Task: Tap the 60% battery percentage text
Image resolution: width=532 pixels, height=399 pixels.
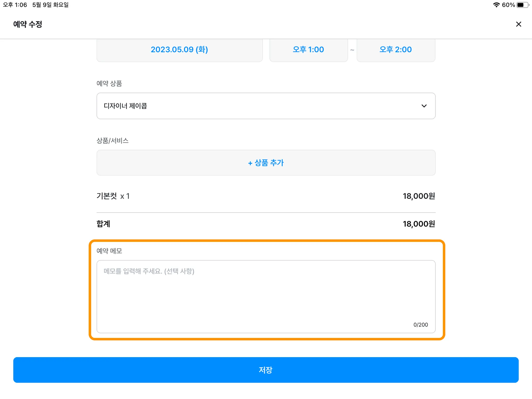Action: click(x=508, y=5)
